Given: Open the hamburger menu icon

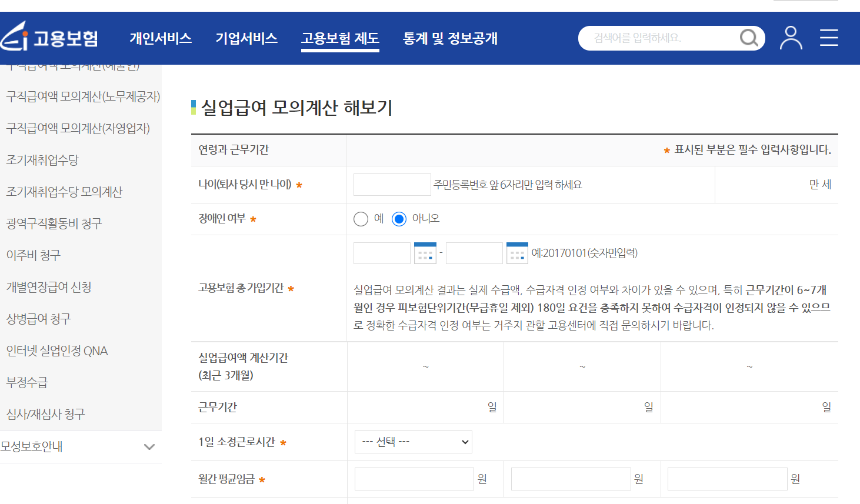Looking at the screenshot, I should [x=829, y=38].
